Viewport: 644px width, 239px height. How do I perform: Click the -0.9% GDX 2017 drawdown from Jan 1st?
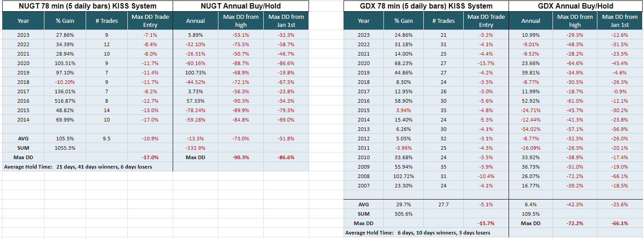point(620,91)
